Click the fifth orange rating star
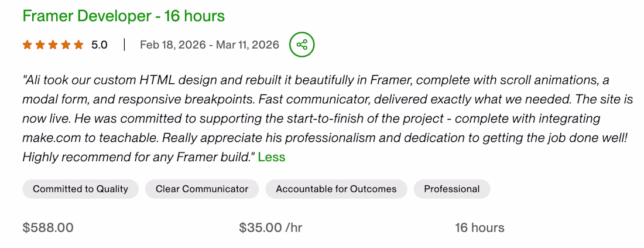This screenshot has height=248, width=644. [78, 45]
